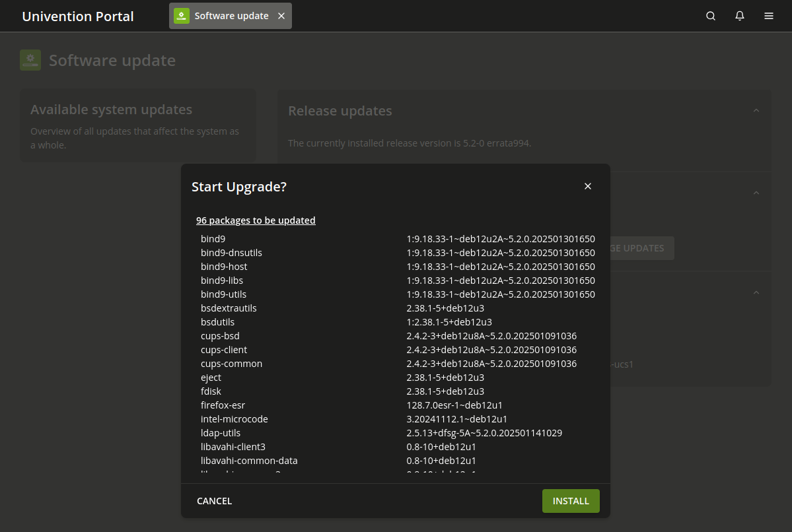Click the Available system updates panel title
The width and height of the screenshot is (792, 532).
(111, 110)
